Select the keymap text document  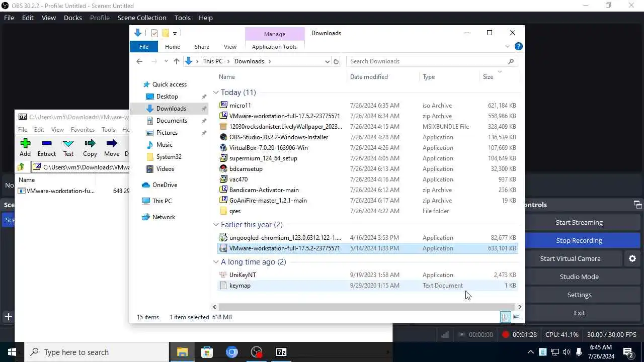(367, 286)
